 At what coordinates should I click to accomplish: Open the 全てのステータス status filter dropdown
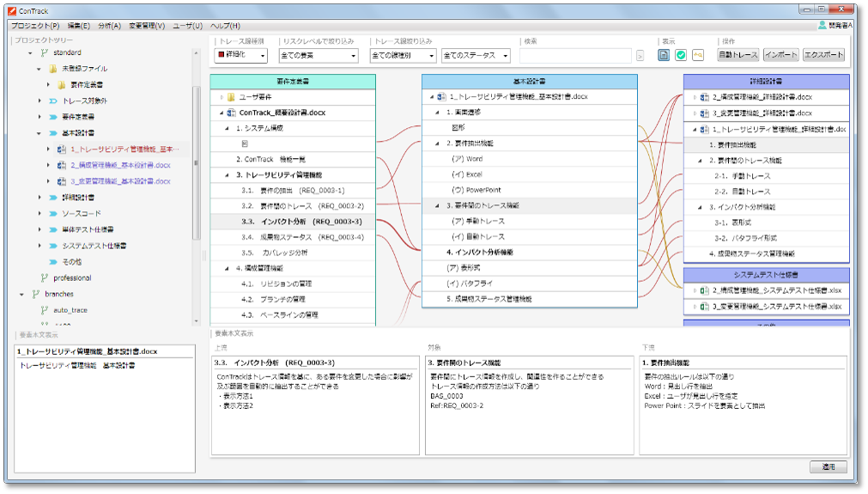pos(476,55)
